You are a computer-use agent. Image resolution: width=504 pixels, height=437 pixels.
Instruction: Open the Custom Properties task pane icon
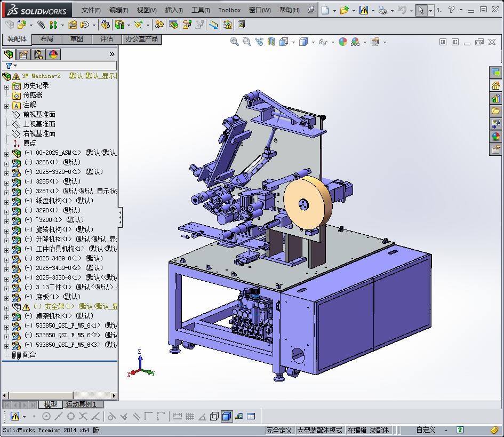495,149
